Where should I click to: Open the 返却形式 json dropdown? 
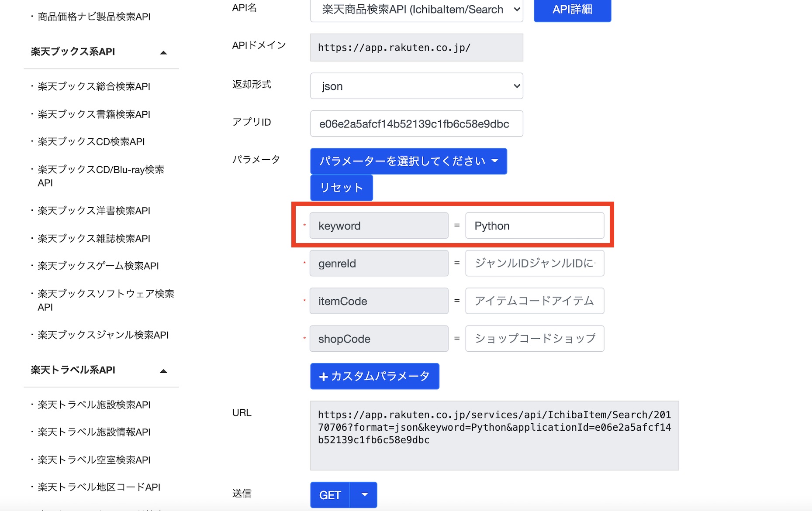pyautogui.click(x=417, y=86)
